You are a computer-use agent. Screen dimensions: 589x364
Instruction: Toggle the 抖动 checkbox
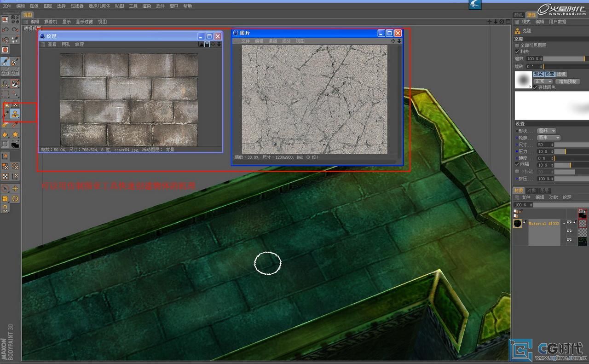517,171
